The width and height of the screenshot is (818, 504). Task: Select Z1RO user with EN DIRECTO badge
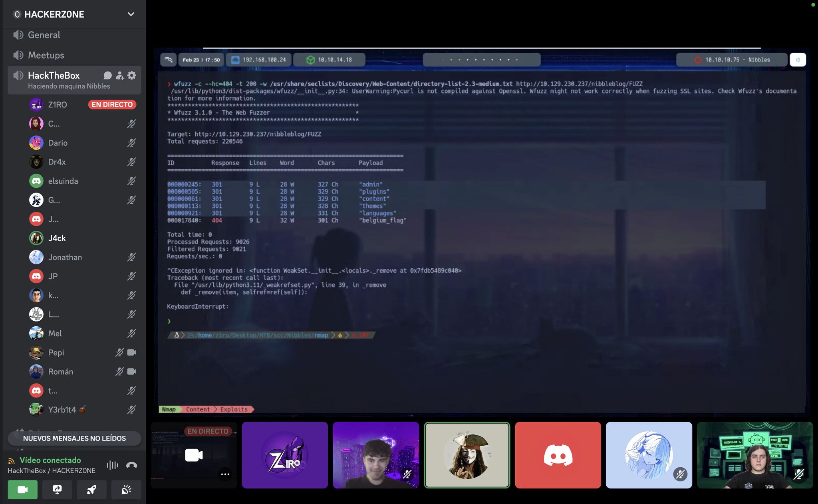point(58,105)
